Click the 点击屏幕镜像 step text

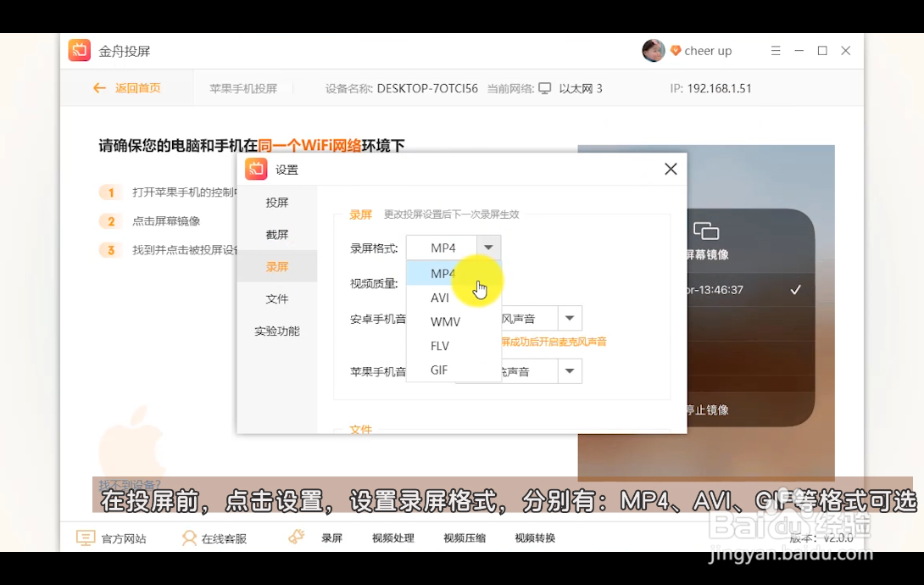(x=166, y=221)
